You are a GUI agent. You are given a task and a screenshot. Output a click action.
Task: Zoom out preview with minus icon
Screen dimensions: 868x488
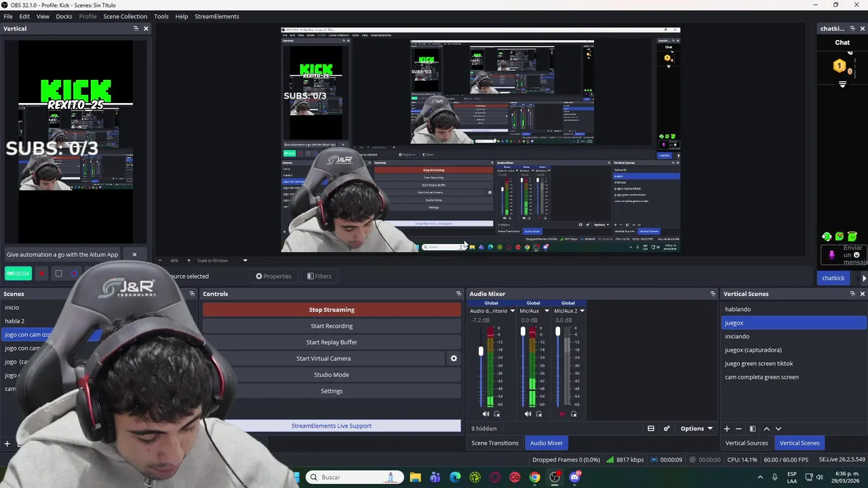pos(160,260)
